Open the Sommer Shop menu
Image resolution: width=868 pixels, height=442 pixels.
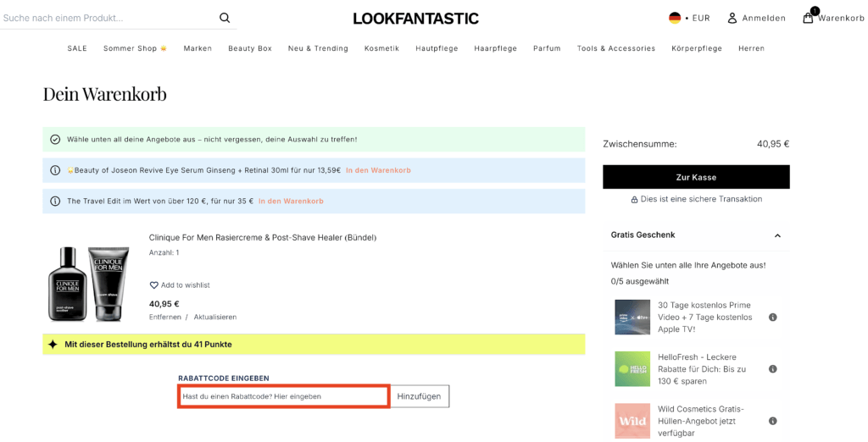pyautogui.click(x=135, y=48)
